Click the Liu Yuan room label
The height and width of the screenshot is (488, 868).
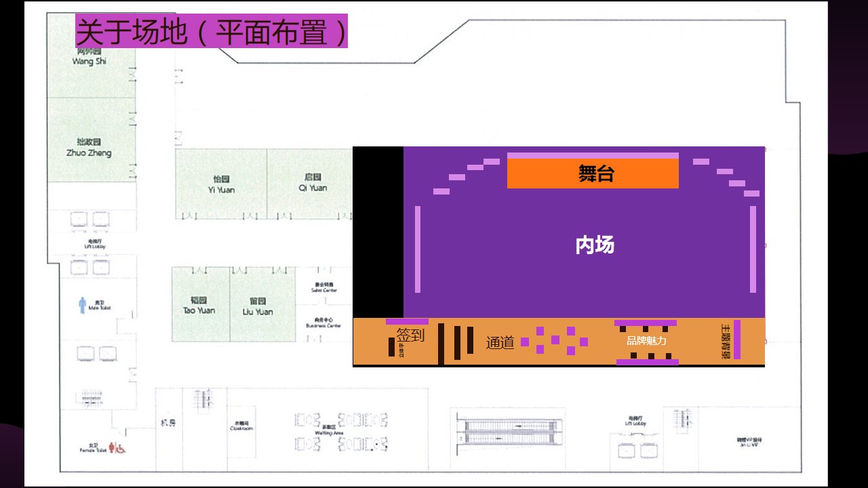[258, 306]
